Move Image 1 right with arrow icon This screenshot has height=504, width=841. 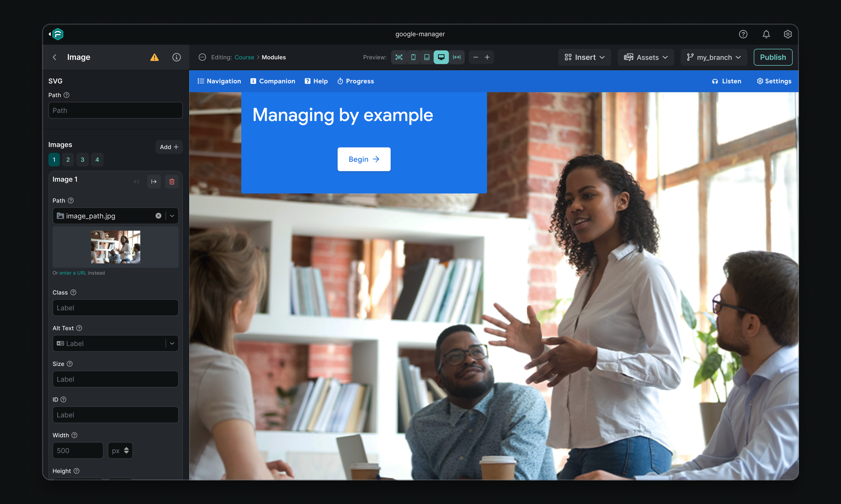tap(154, 181)
